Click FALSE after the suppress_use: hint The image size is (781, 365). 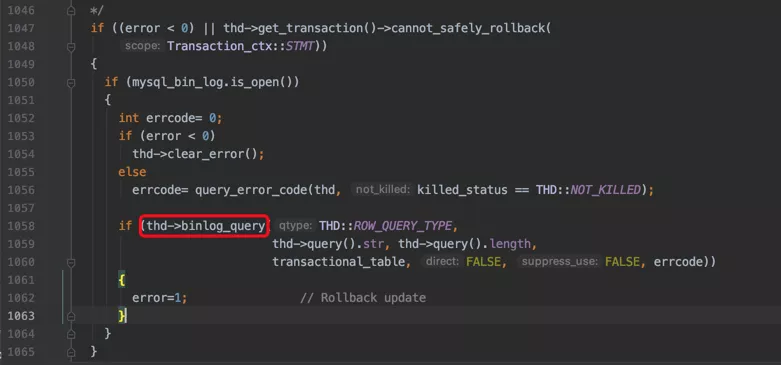pos(622,262)
